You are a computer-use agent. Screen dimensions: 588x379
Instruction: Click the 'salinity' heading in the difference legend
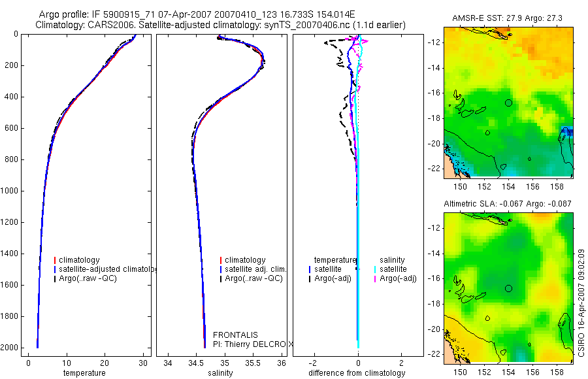pos(392,260)
